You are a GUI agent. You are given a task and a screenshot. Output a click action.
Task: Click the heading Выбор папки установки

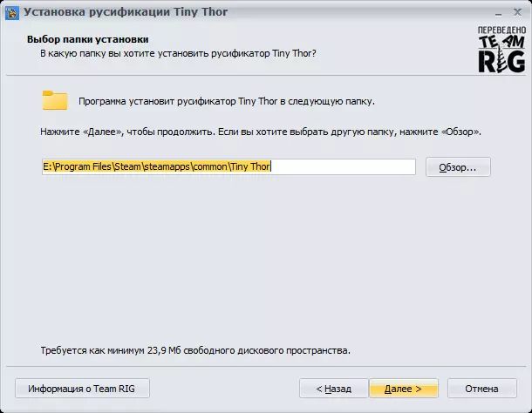pyautogui.click(x=87, y=40)
